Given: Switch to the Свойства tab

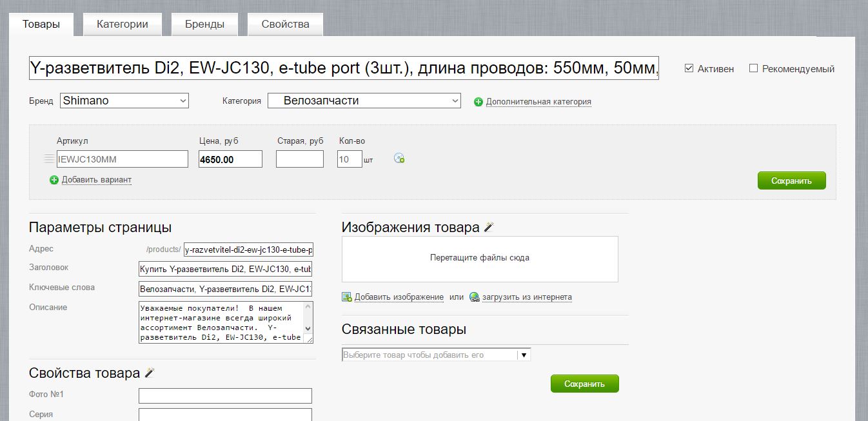Looking at the screenshot, I should point(285,24).
